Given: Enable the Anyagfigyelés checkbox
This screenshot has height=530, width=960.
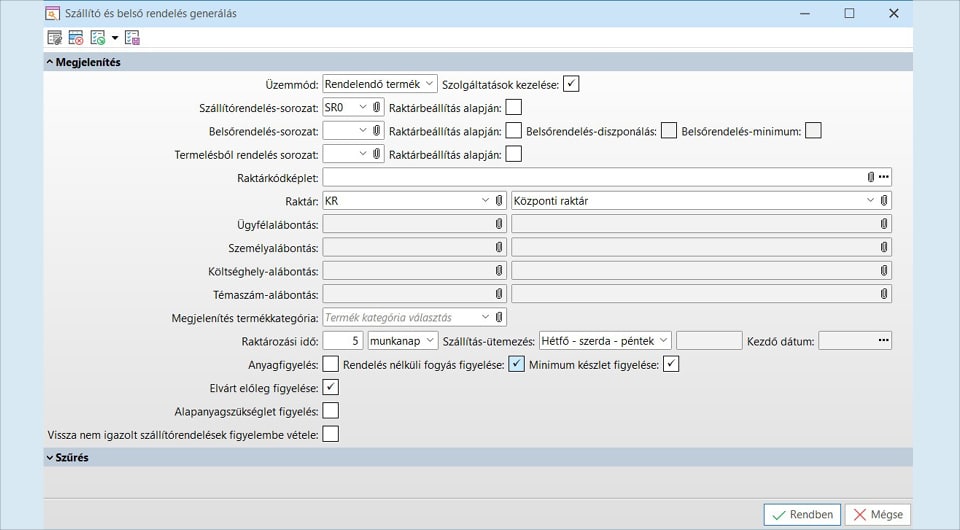Looking at the screenshot, I should (x=331, y=364).
